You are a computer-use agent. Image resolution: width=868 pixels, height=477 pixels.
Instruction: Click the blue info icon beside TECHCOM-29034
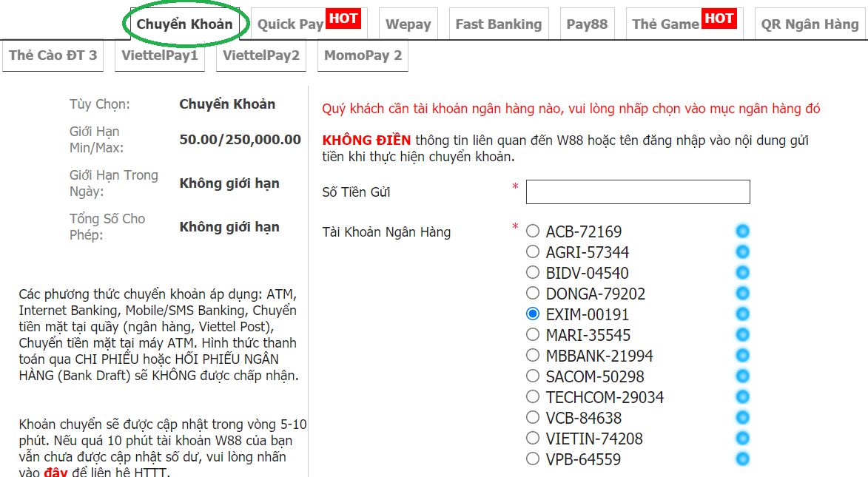pyautogui.click(x=742, y=397)
